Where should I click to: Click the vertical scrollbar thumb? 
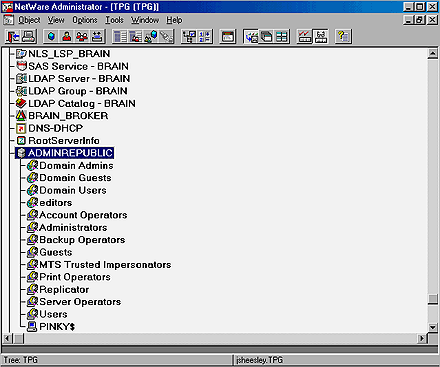[433, 299]
